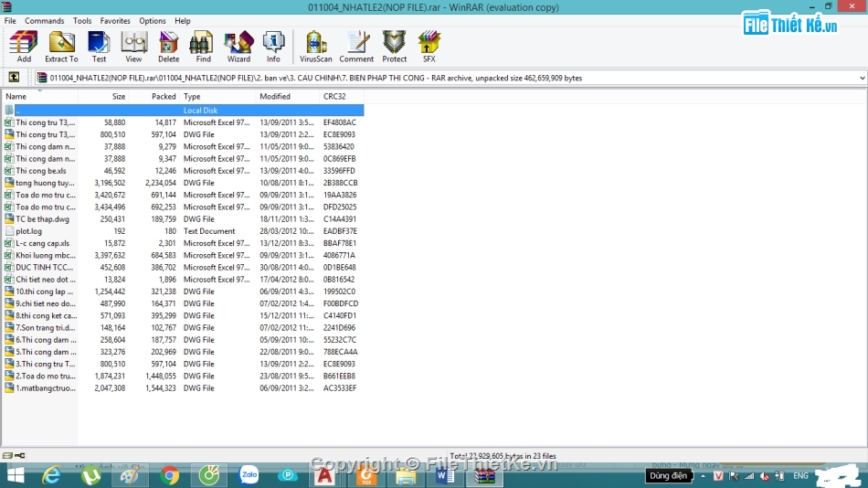Viewport: 868px width, 488px height.
Task: Click Excel icon of 'Thi cong be.xls'
Action: tap(9, 171)
